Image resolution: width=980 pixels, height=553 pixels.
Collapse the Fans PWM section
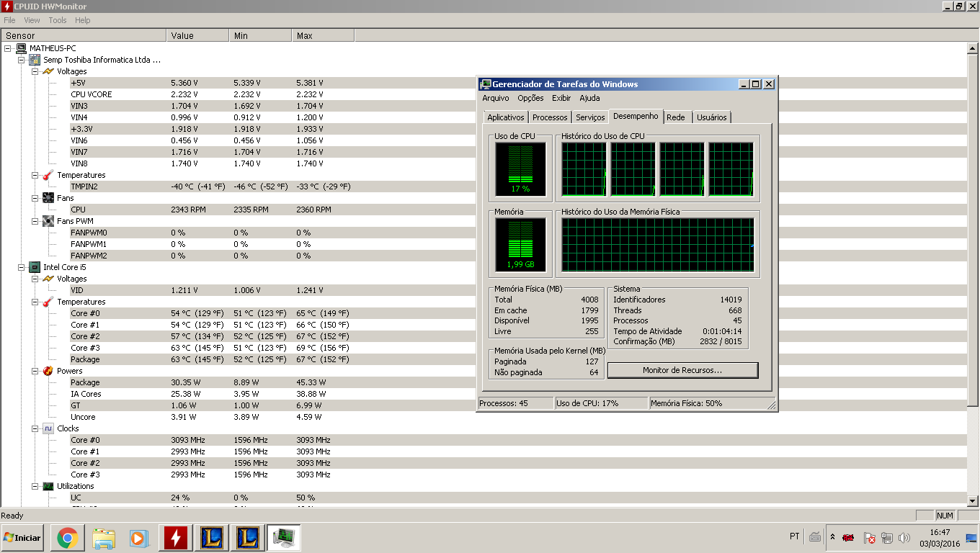pyautogui.click(x=35, y=221)
